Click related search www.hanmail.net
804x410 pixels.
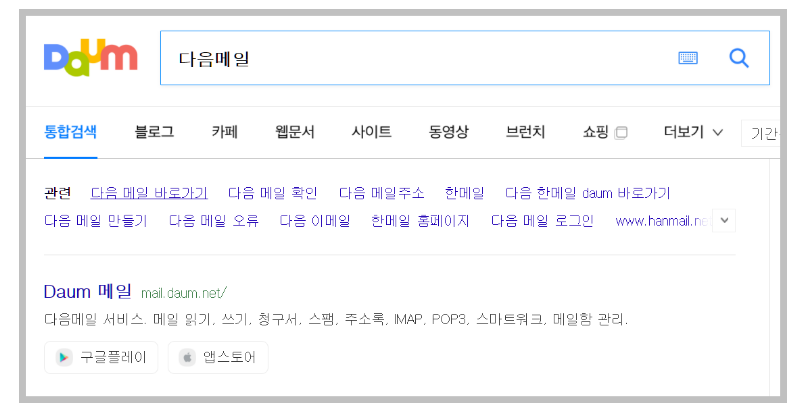[664, 221]
